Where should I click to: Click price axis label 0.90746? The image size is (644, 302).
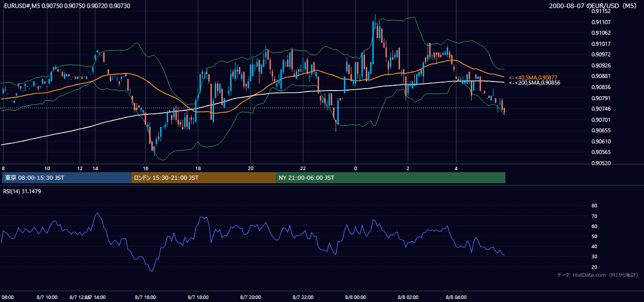click(x=601, y=109)
